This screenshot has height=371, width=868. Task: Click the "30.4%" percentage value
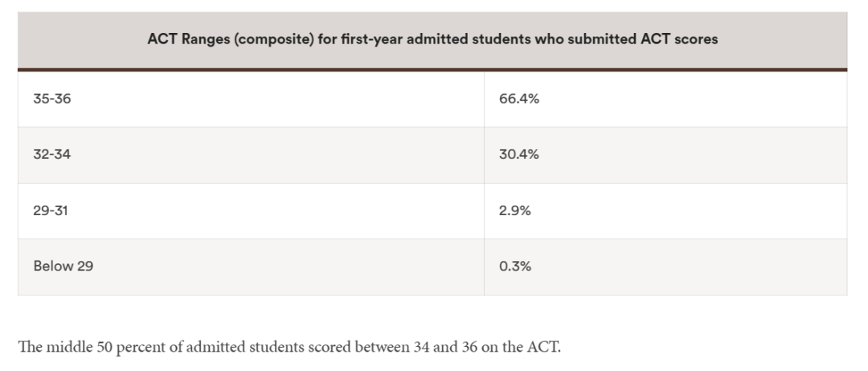point(519,155)
